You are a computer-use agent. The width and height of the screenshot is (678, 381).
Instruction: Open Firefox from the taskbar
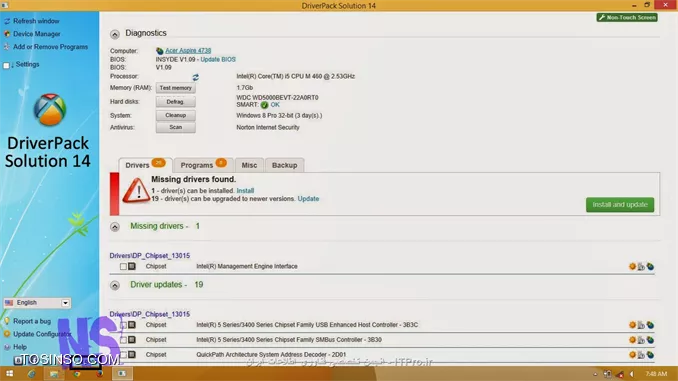click(x=99, y=374)
